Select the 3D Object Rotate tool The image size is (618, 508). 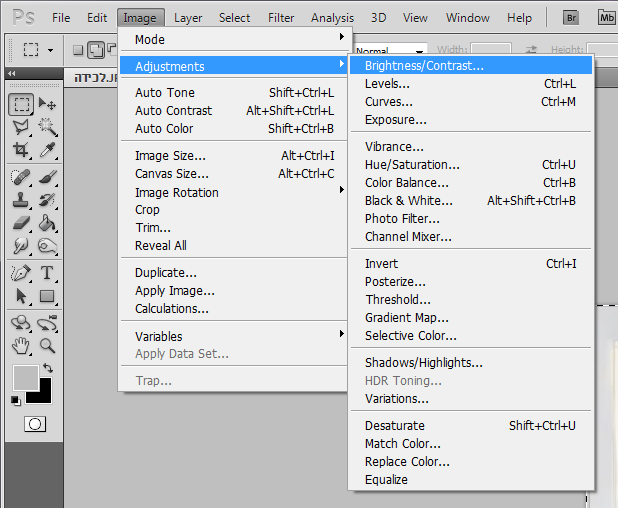(x=21, y=323)
